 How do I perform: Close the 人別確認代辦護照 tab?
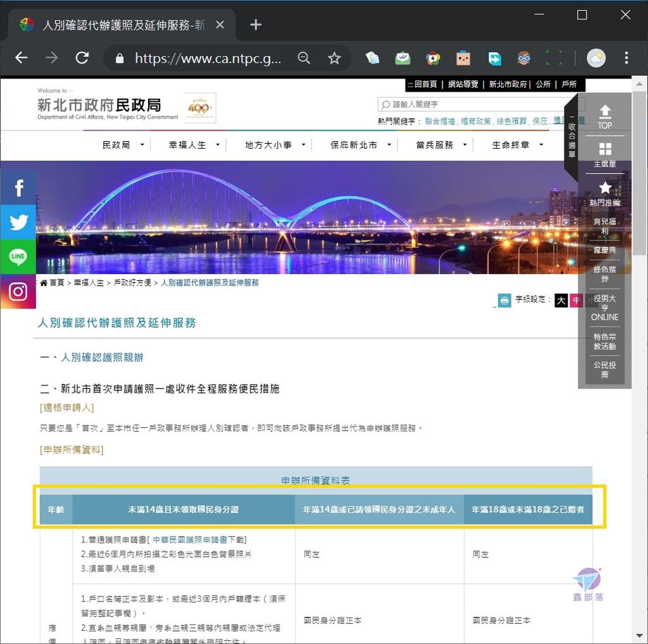[x=220, y=25]
